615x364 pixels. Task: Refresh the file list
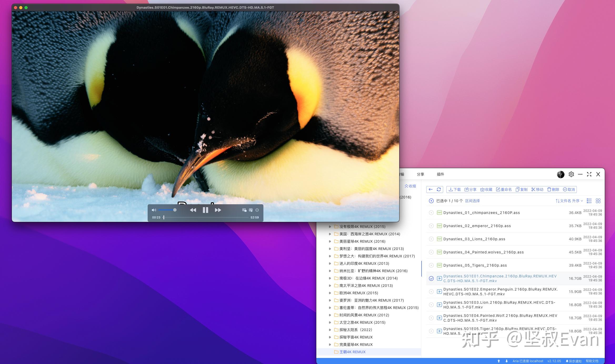439,190
